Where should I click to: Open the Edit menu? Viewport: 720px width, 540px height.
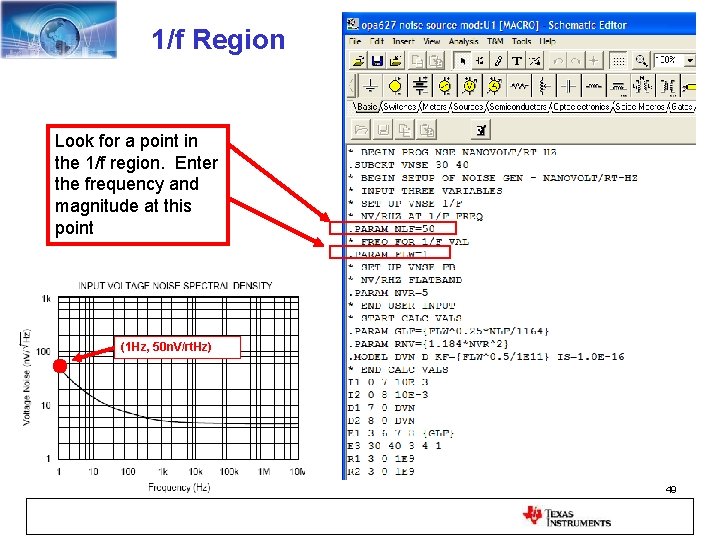[x=377, y=41]
